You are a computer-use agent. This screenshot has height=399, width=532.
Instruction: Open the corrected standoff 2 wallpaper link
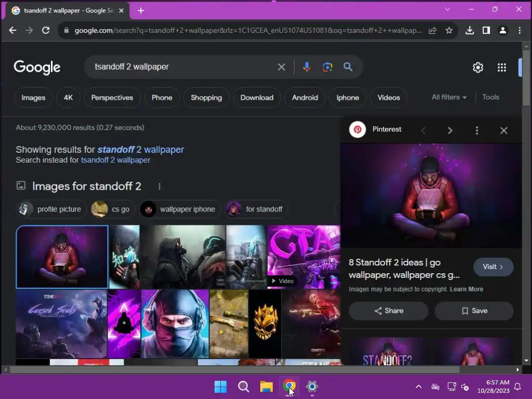[140, 149]
